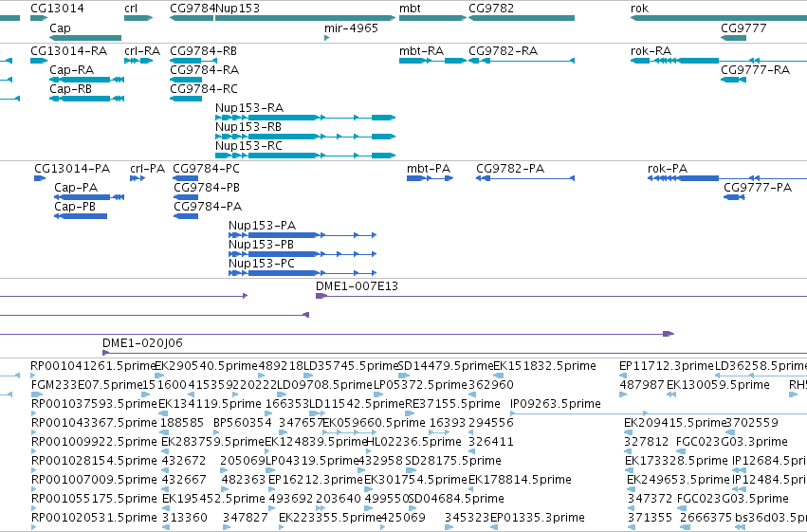Viewport: 807px width, 532px height.
Task: Select the crl-PA protein label
Action: click(x=147, y=169)
